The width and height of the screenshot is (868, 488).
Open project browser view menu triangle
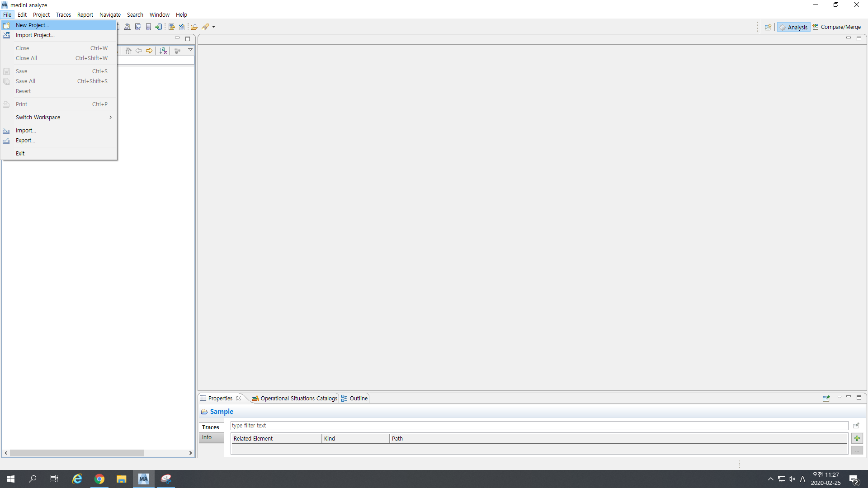(x=190, y=50)
